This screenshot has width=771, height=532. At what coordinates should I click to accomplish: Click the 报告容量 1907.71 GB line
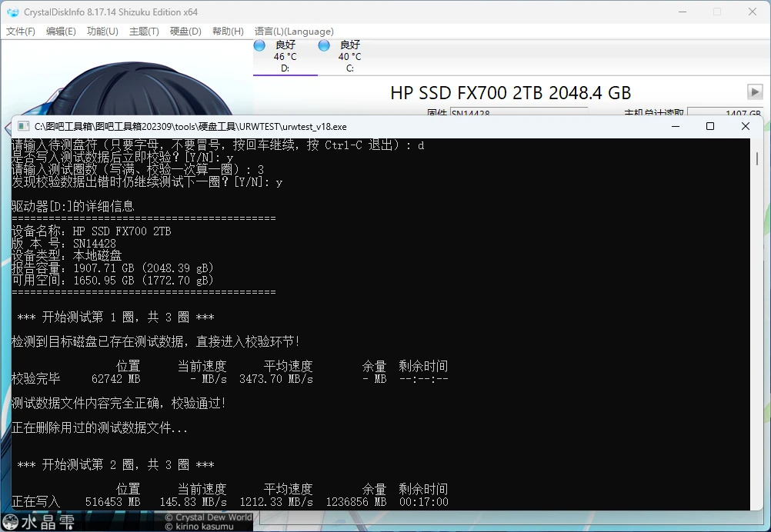click(x=112, y=268)
